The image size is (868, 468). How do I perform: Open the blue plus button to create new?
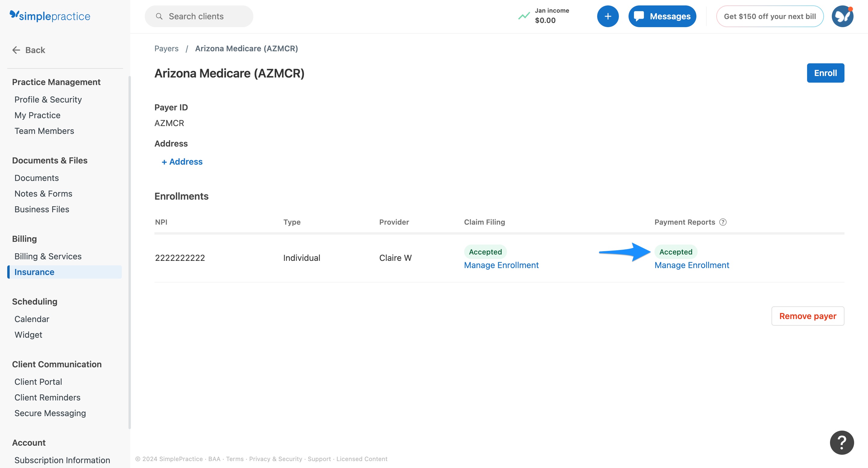607,16
